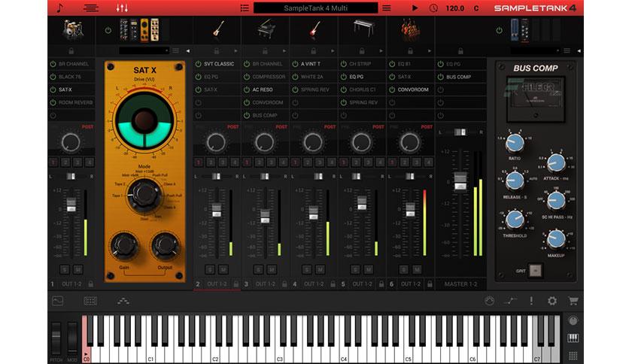
Task: Click channel 2 OUT 1-2 output label
Action: [217, 284]
